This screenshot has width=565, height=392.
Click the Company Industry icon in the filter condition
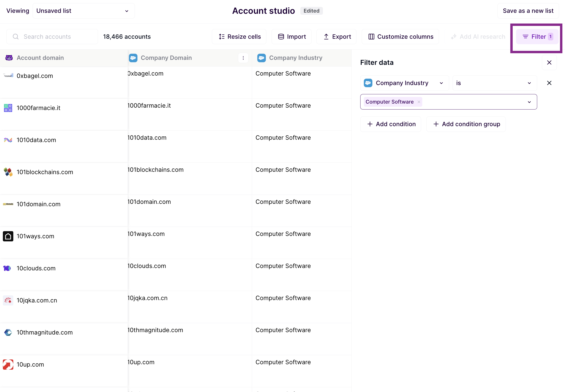368,83
